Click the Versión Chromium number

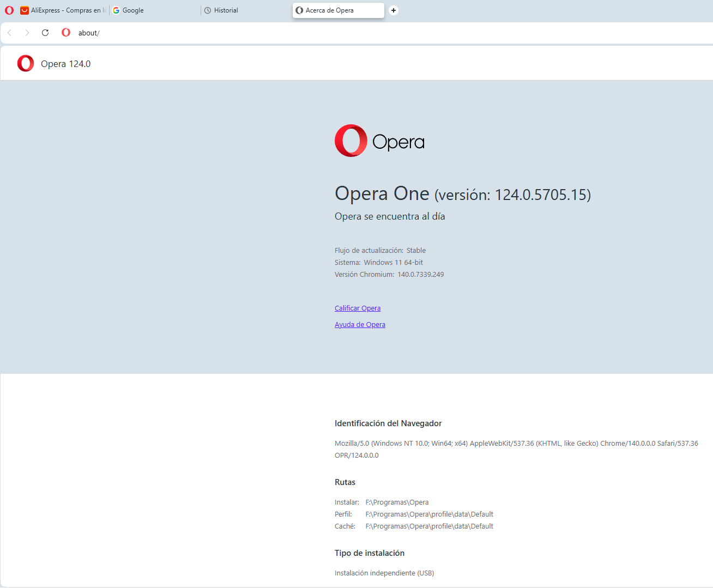[420, 275]
